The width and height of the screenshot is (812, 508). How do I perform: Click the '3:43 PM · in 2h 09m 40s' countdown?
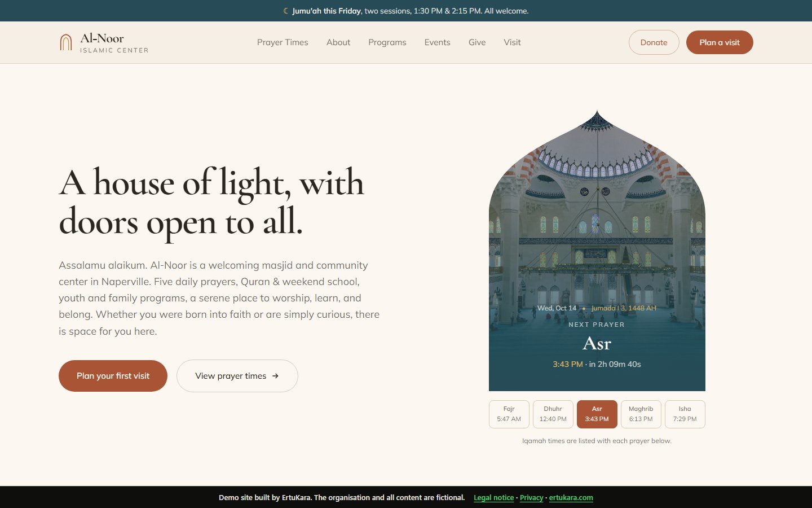597,364
